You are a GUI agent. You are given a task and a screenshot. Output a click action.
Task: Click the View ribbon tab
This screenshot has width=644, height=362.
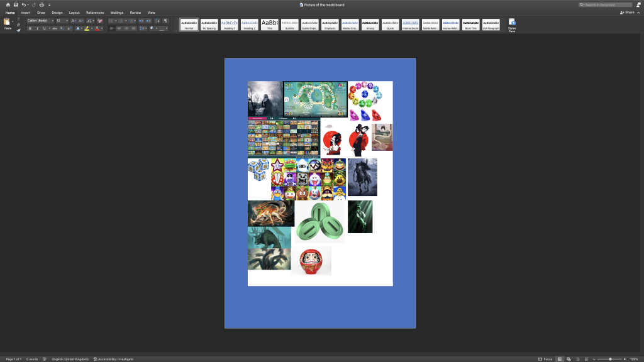pos(151,13)
